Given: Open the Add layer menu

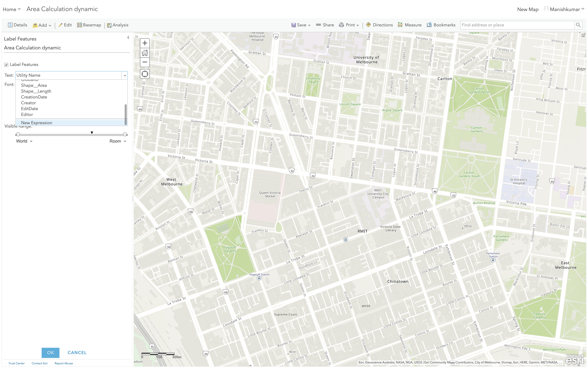Looking at the screenshot, I should (42, 25).
